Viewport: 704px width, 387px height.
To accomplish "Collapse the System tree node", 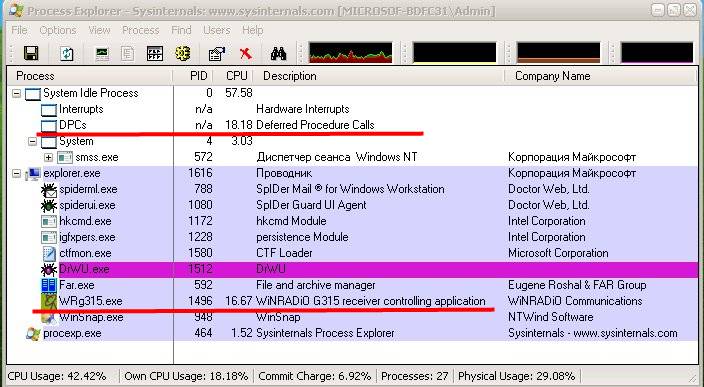I will pos(32,141).
